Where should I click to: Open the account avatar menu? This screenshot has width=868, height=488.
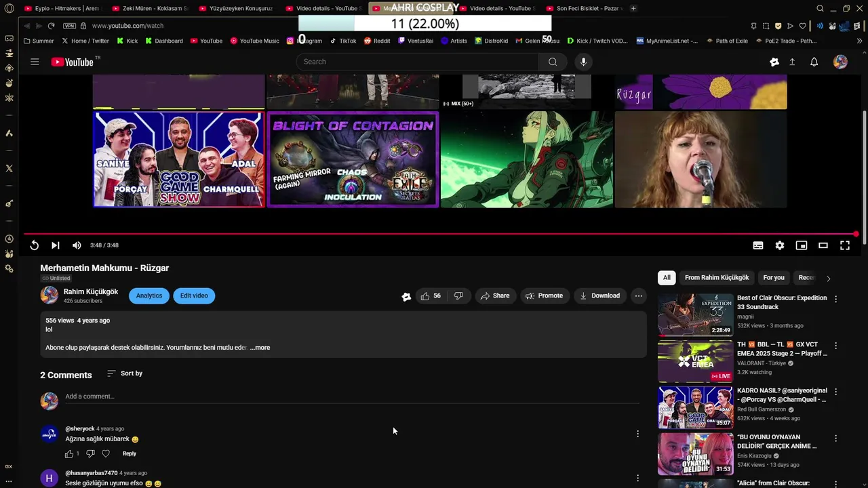click(x=840, y=62)
